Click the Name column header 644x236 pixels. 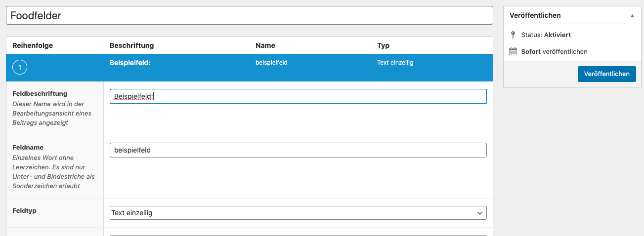(x=265, y=45)
